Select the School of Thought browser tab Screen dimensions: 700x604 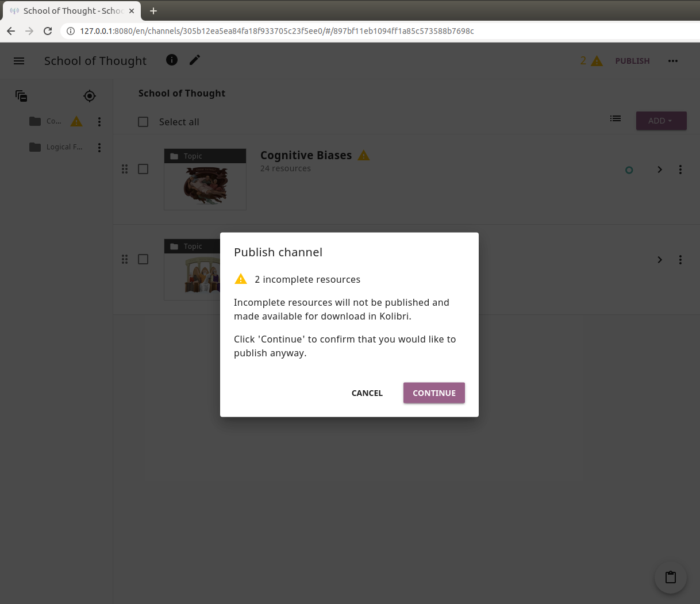[x=72, y=11]
